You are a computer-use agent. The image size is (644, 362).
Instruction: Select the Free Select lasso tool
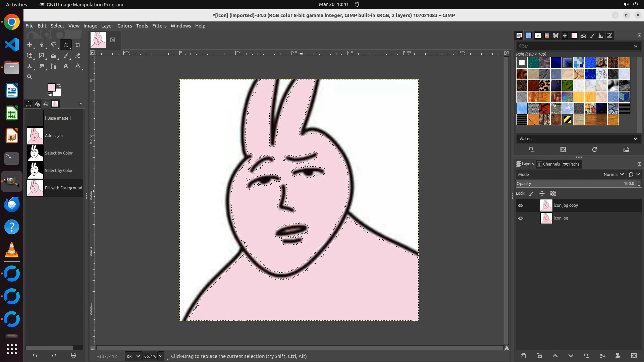pos(54,45)
